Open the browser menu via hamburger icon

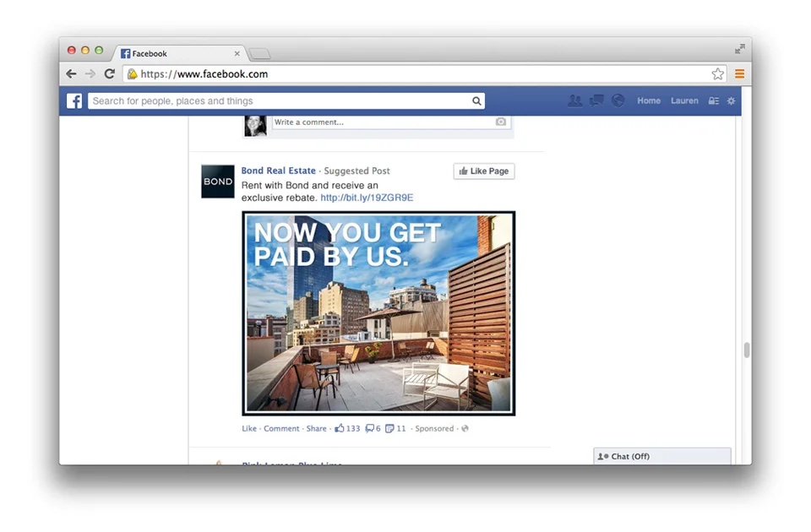coord(739,73)
